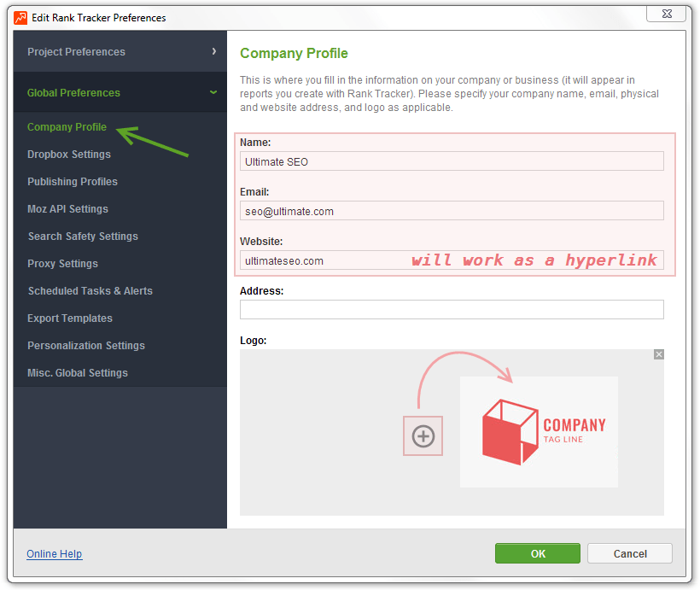Open Moz API Settings
700x590 pixels.
coord(68,208)
